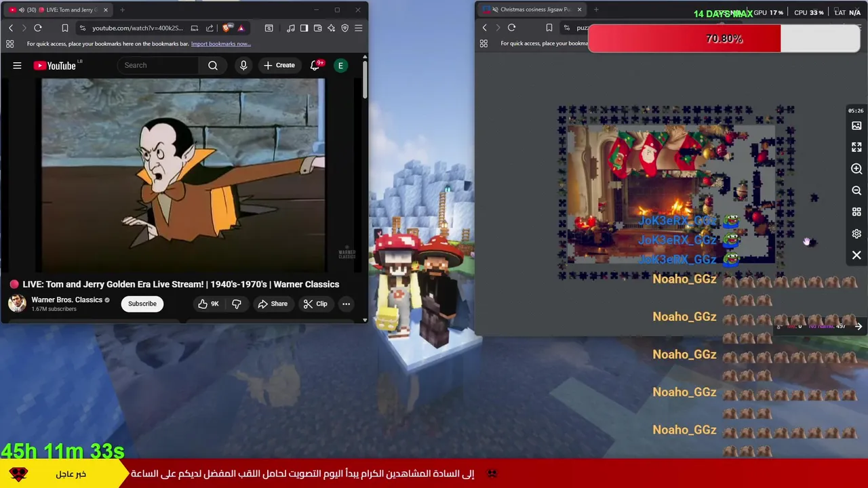Go back in the puzzle browser window

(x=484, y=28)
